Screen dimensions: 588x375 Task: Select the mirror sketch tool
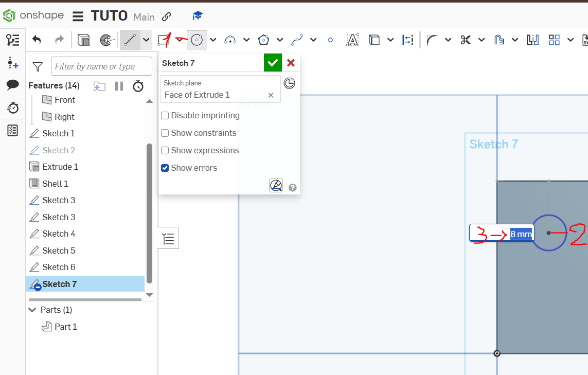click(532, 40)
